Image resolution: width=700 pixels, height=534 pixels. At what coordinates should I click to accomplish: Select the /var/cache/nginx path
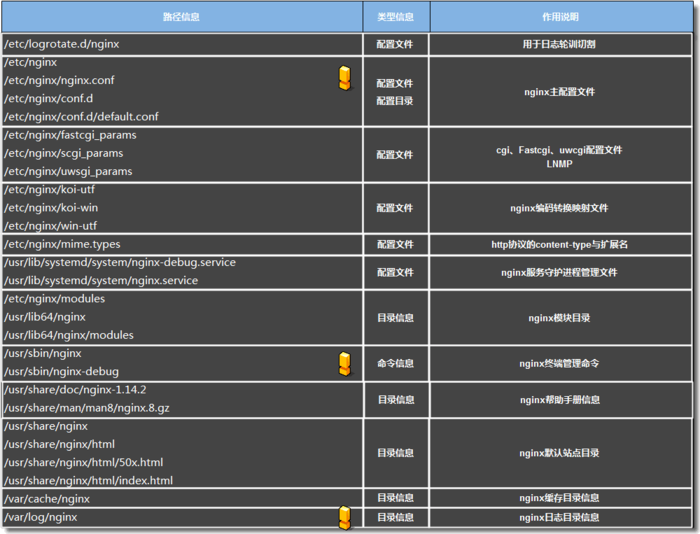(x=47, y=498)
